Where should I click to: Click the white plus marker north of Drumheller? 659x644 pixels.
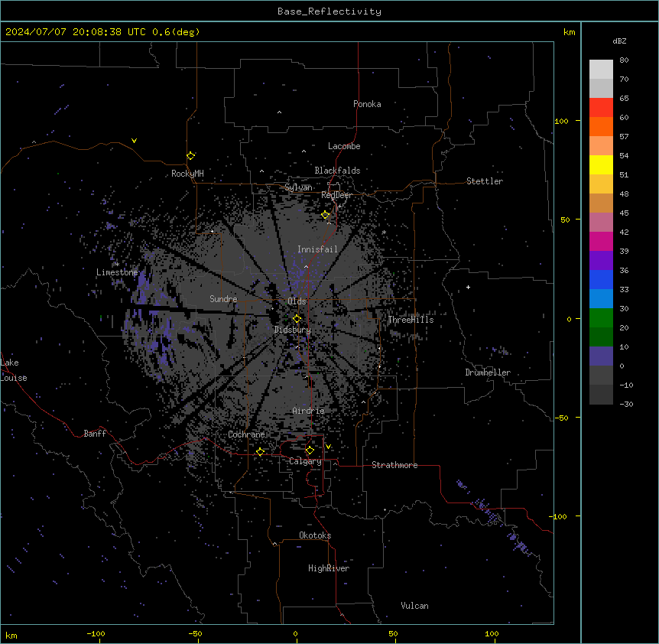point(468,287)
